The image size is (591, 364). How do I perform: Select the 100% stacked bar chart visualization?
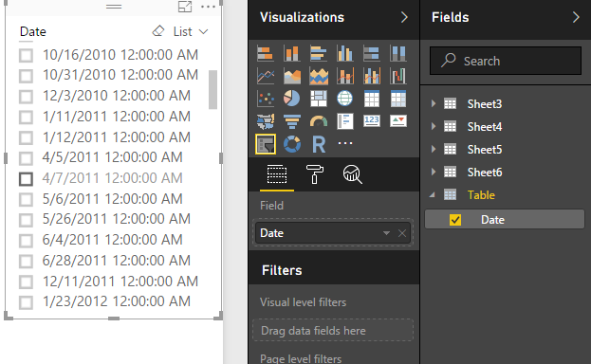click(372, 53)
